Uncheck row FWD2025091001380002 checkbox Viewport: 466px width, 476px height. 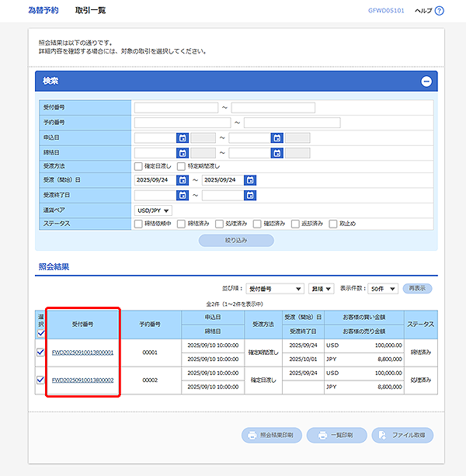(x=40, y=380)
